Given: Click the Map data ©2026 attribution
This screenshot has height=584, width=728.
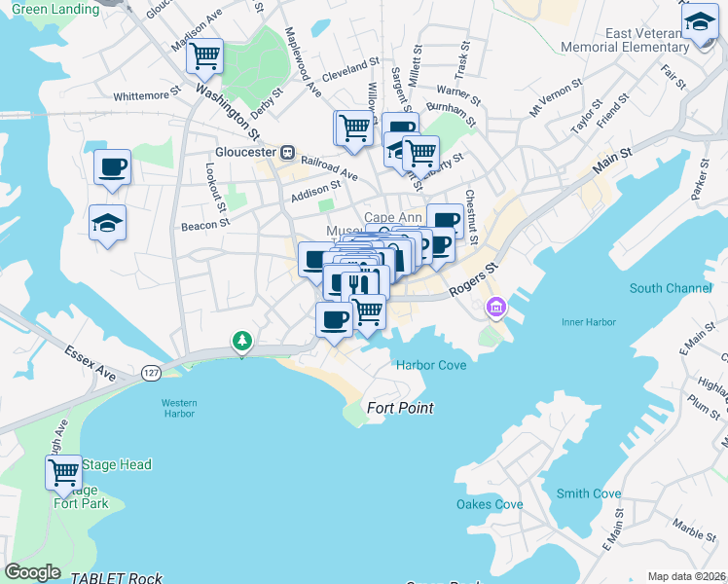Looking at the screenshot, I should pos(687,576).
